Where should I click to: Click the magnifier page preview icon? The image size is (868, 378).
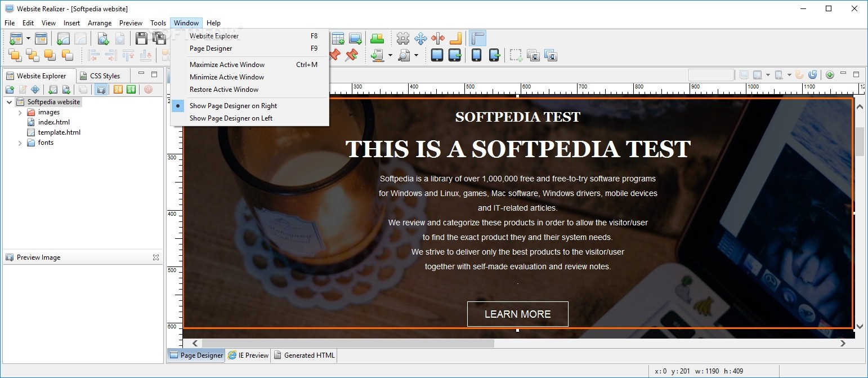coord(404,55)
